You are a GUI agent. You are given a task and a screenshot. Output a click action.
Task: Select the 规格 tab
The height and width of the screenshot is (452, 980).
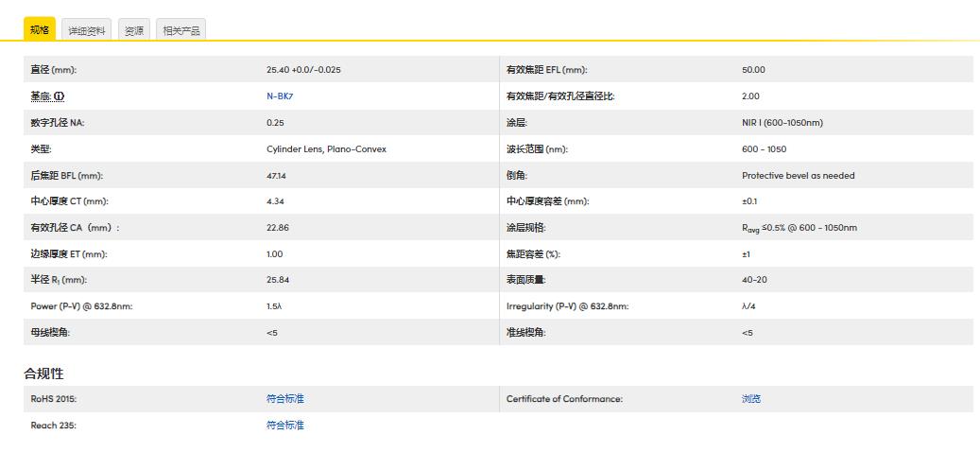click(40, 29)
